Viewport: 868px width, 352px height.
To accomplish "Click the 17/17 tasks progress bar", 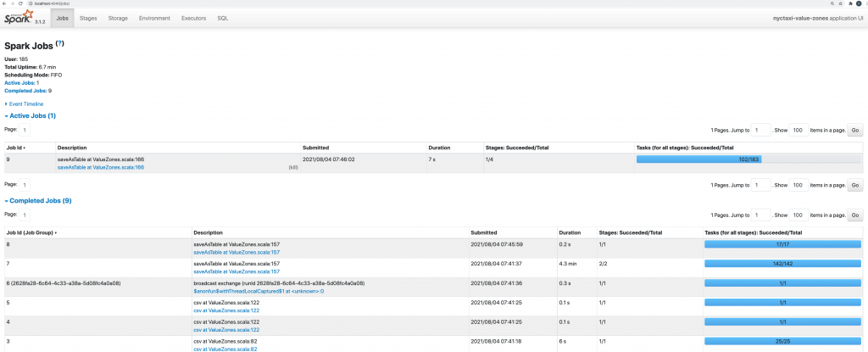I will point(782,244).
